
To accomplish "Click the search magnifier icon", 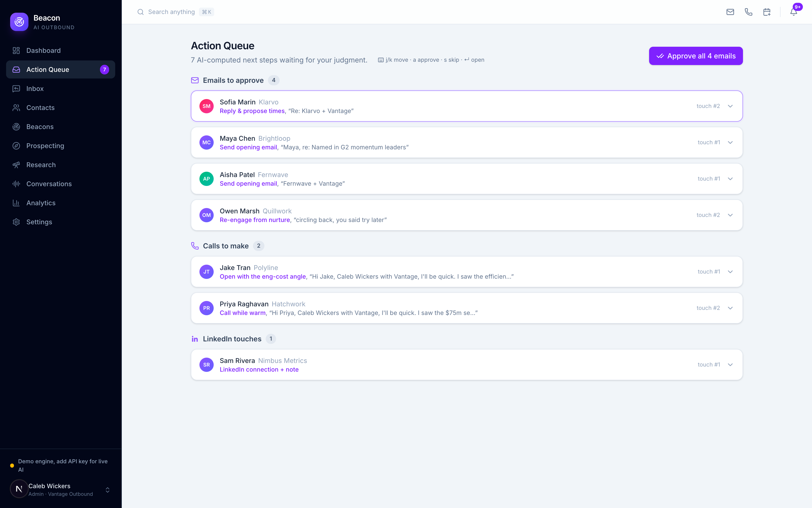I will coord(141,12).
